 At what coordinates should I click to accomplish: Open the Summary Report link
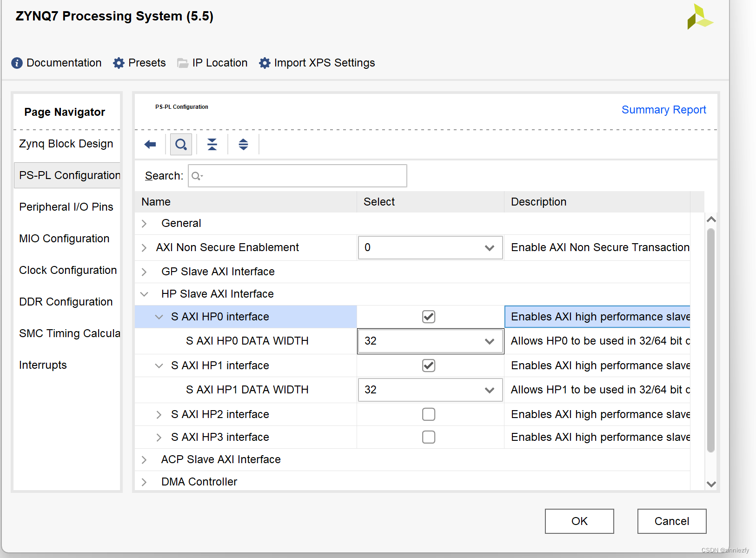(x=663, y=110)
